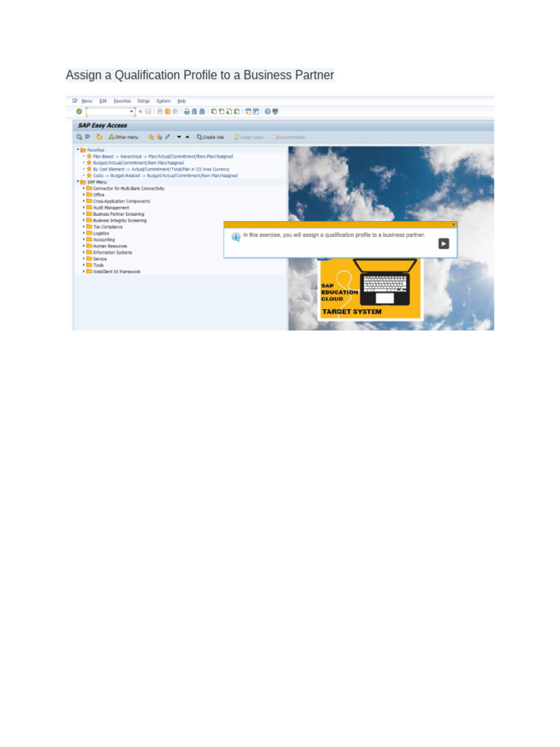Select the By Cost Element favorite
560x747 pixels.
click(x=161, y=169)
